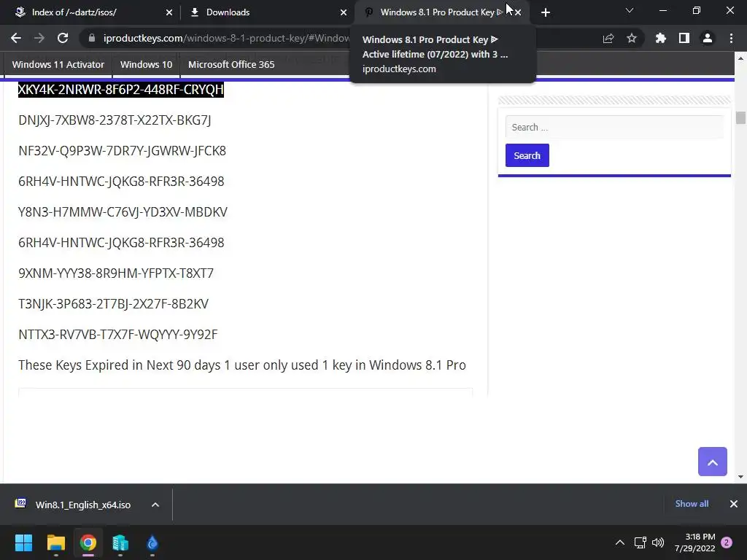Select the Windows 8.1 Pro Product Key tab

tap(436, 12)
